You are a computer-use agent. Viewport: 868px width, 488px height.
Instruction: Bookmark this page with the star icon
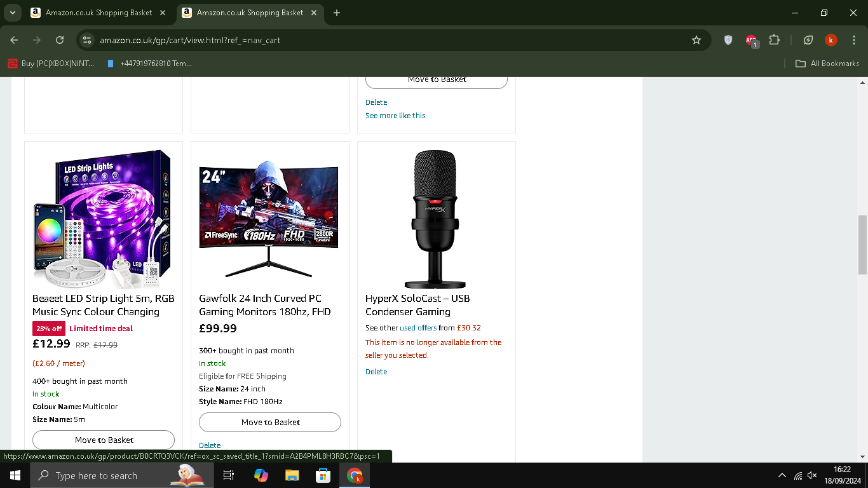click(x=696, y=40)
